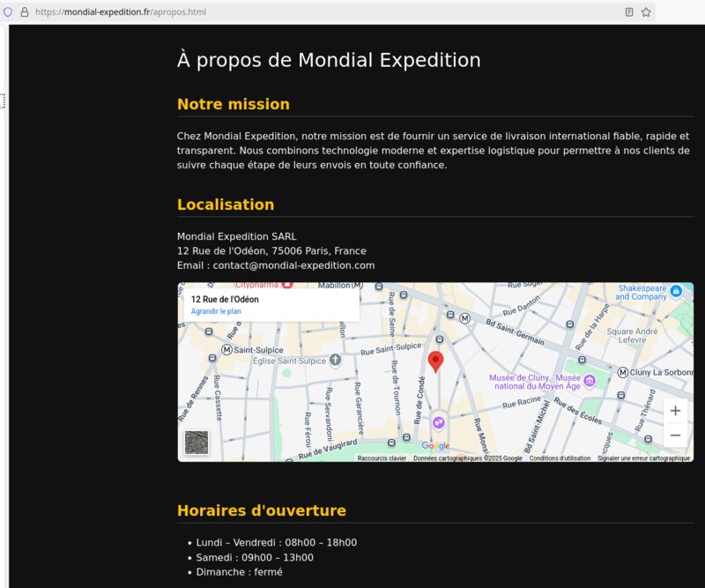Click bus stop icon on Rue Thénard

tap(648, 439)
